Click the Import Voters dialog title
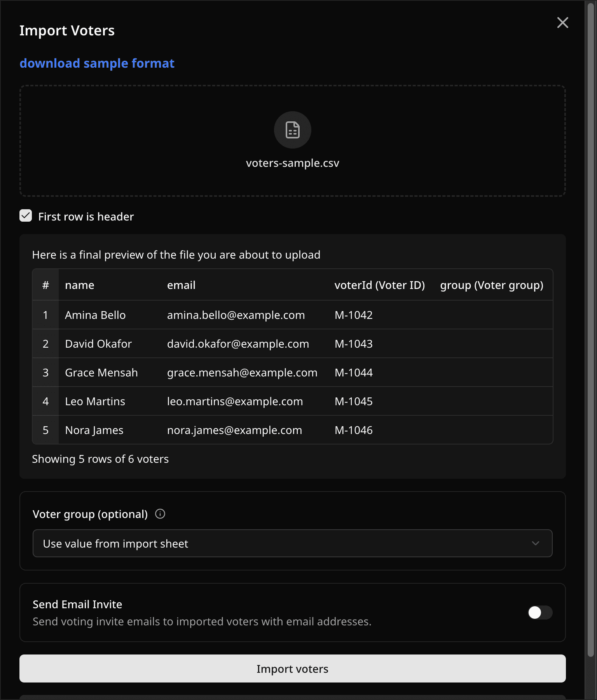Screen dimensions: 597x700 67,30
